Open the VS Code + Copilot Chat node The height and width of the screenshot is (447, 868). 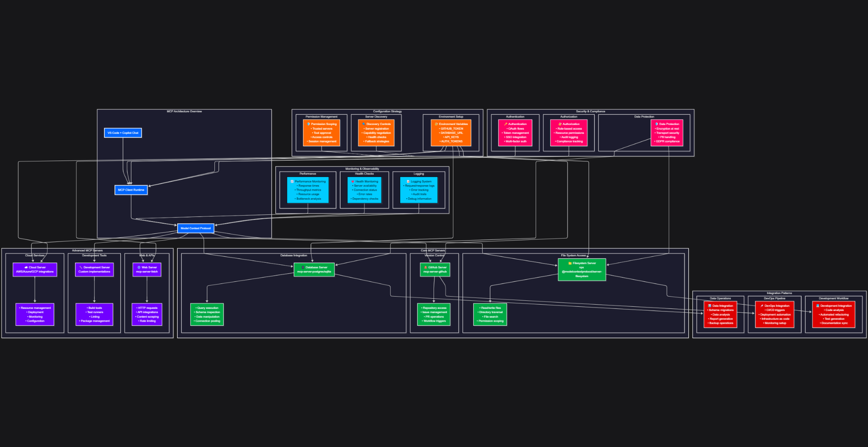(122, 133)
